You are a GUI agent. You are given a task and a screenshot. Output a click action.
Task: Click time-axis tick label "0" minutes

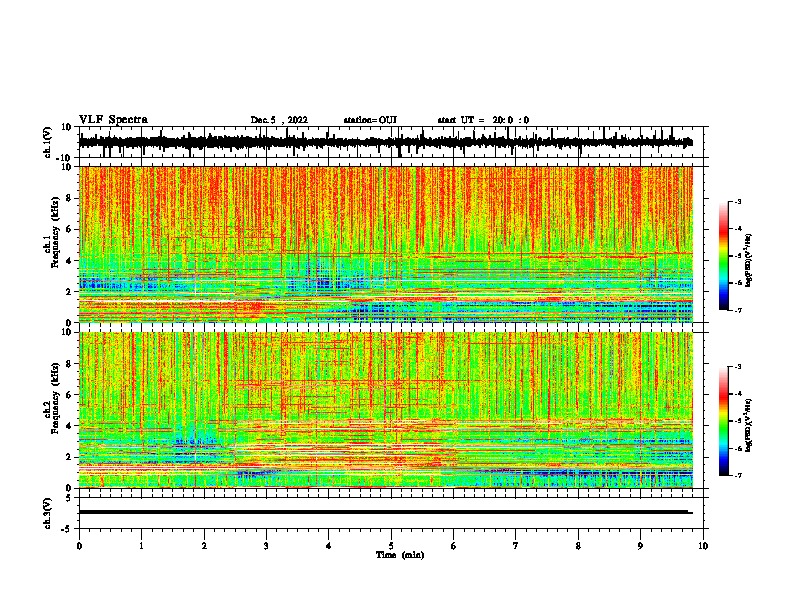point(79,546)
